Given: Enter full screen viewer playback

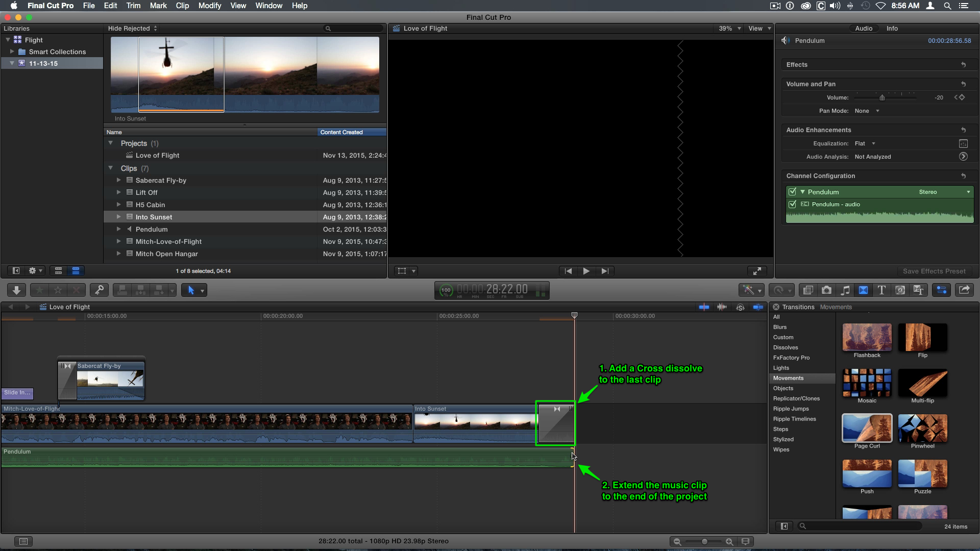Looking at the screenshot, I should [757, 271].
